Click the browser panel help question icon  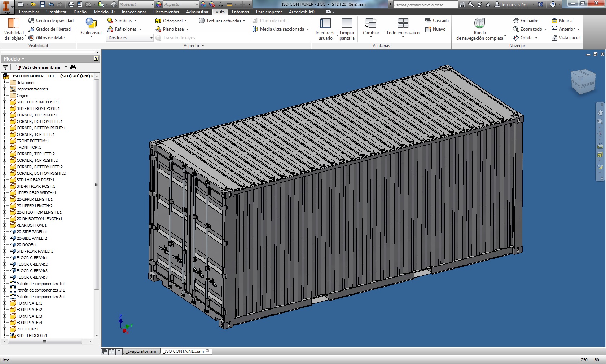96,58
